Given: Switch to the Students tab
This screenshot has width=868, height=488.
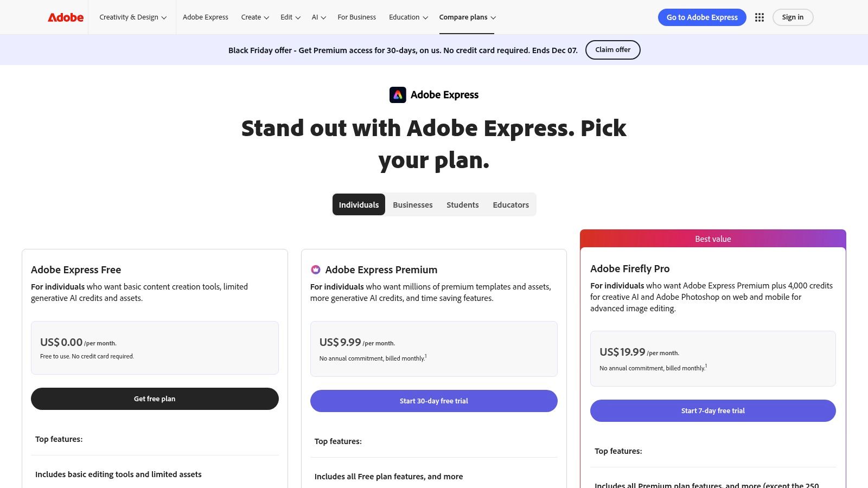Looking at the screenshot, I should tap(462, 204).
